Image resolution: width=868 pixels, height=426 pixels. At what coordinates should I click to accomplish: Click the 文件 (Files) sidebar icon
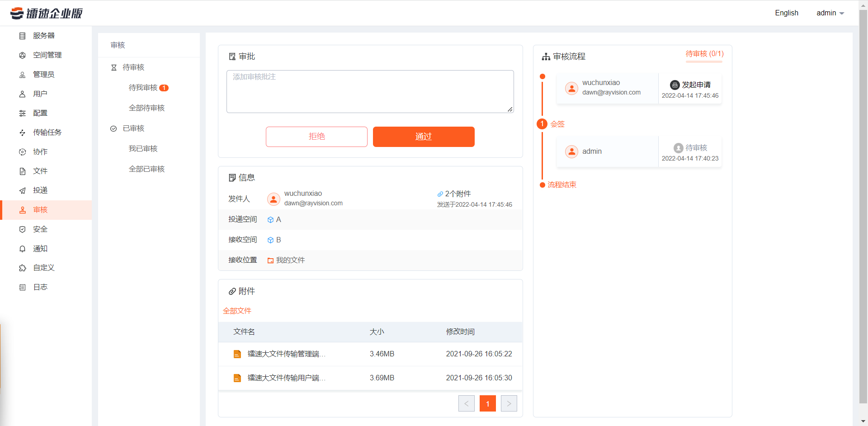[22, 171]
